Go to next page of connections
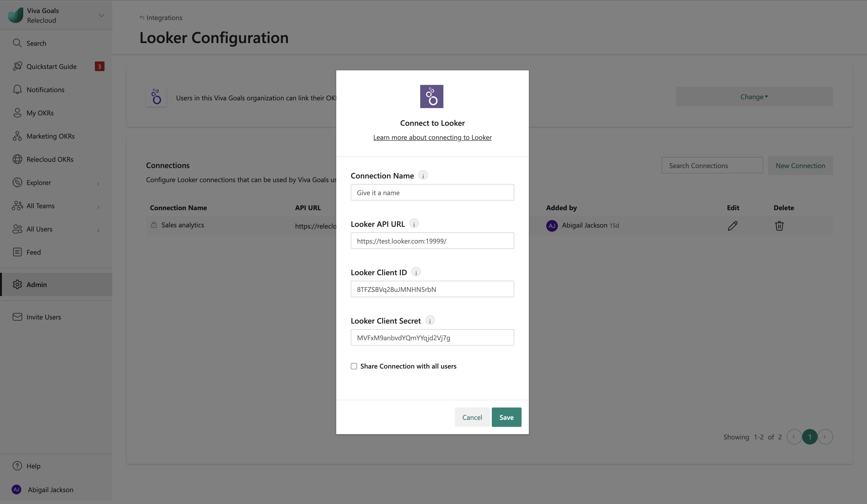Image resolution: width=867 pixels, height=504 pixels. [825, 437]
